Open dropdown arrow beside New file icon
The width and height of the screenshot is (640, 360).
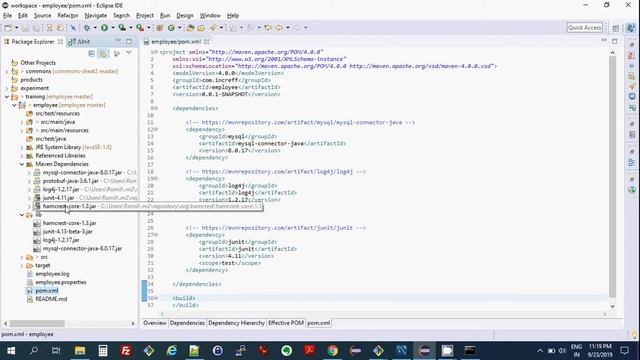point(16,28)
